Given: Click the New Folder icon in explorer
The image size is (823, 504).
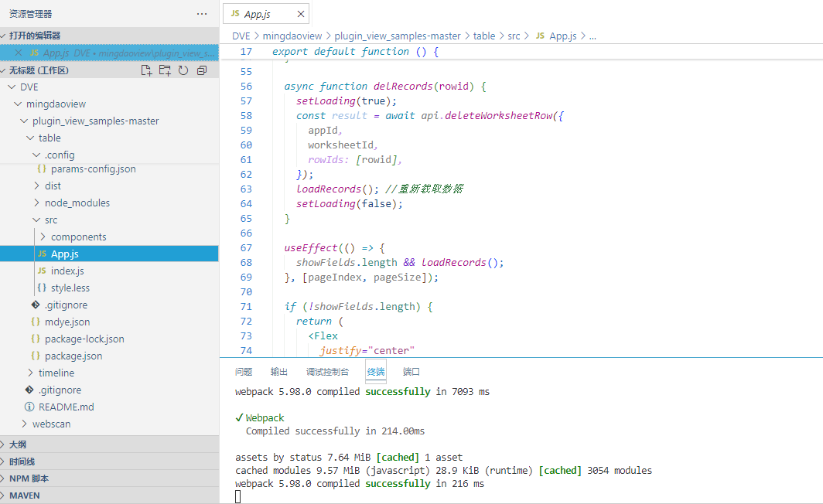Looking at the screenshot, I should 165,70.
